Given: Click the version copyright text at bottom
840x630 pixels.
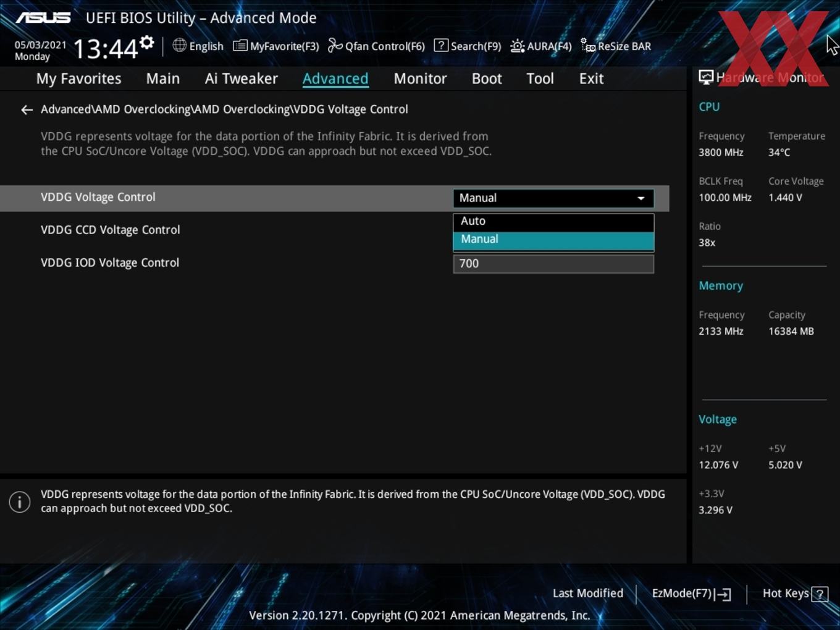Looking at the screenshot, I should 419,615.
